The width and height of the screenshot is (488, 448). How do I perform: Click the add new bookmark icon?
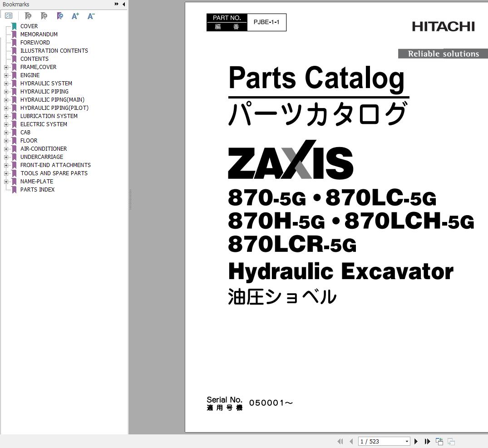44,15
